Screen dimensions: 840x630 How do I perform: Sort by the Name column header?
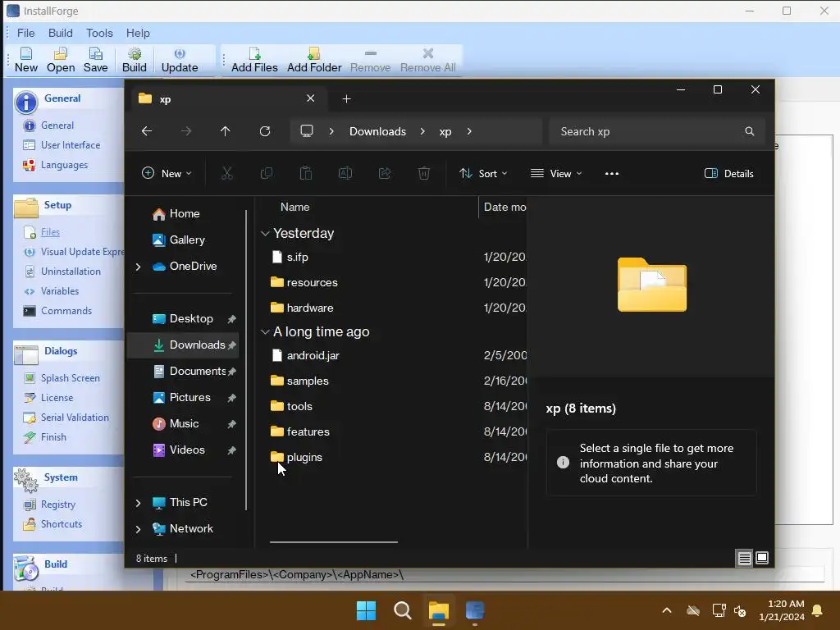[294, 207]
